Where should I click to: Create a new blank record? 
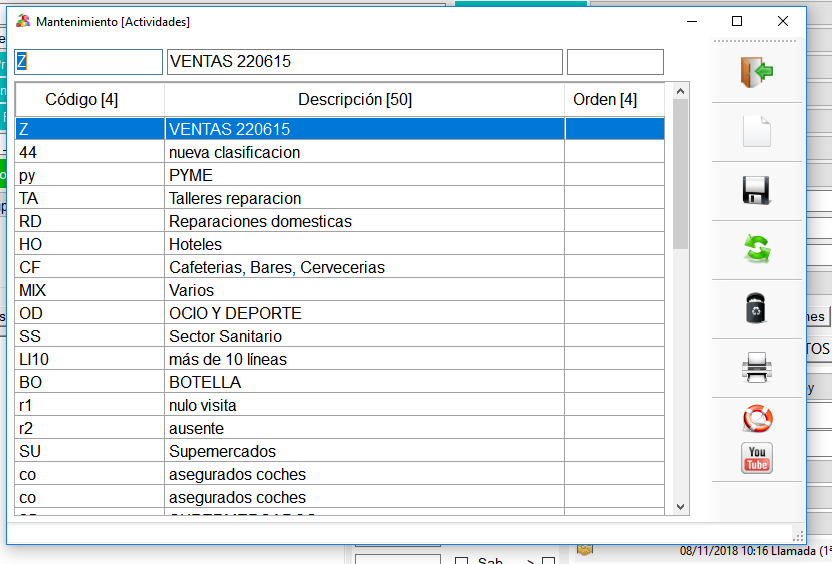pos(757,131)
